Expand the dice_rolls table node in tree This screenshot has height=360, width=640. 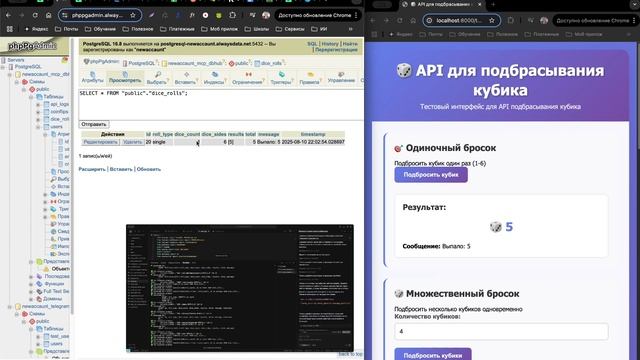[x=38, y=119]
